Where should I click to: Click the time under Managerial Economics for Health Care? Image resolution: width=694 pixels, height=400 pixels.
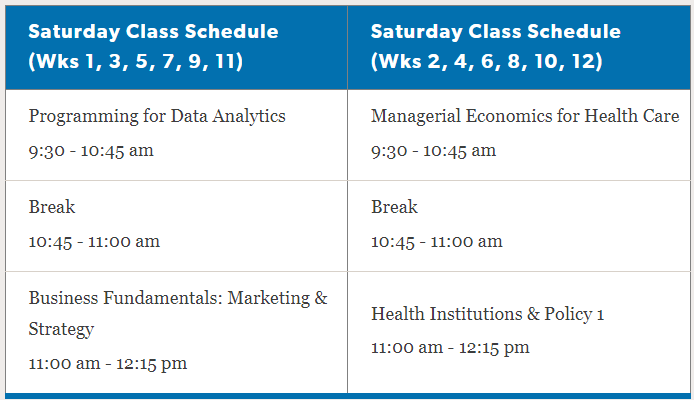(x=433, y=151)
